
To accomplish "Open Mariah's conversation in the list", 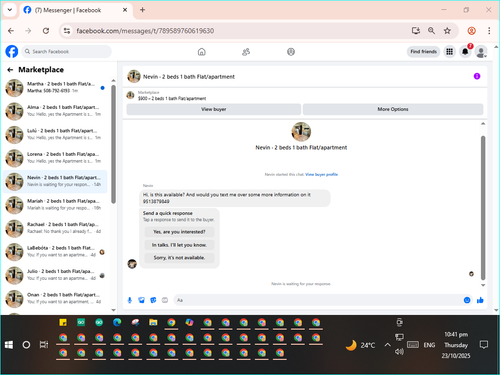I will pyautogui.click(x=55, y=205).
